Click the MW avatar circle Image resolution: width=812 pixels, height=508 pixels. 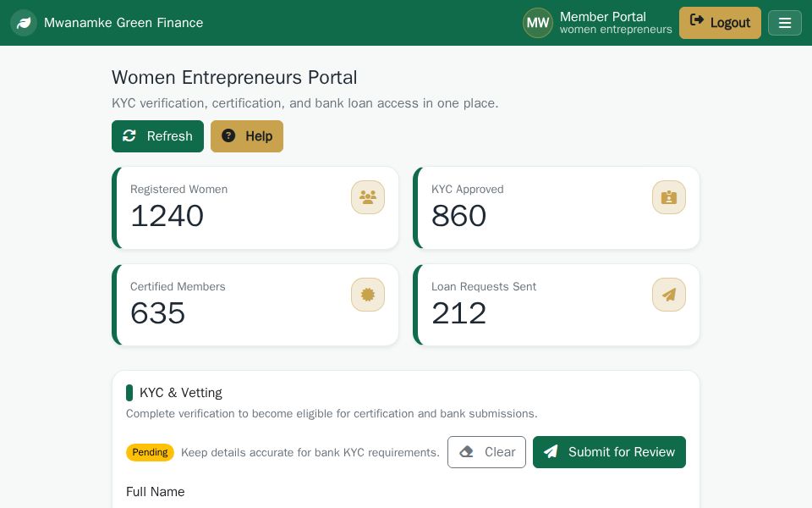(x=538, y=23)
